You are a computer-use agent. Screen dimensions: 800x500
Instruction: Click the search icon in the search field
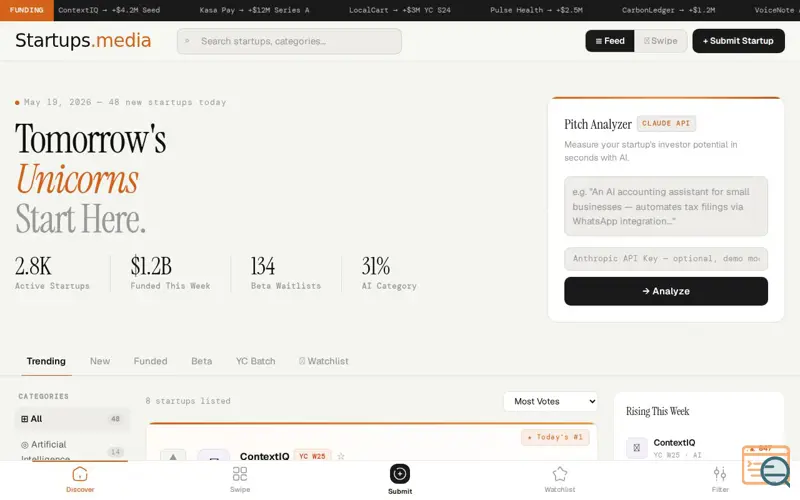187,41
